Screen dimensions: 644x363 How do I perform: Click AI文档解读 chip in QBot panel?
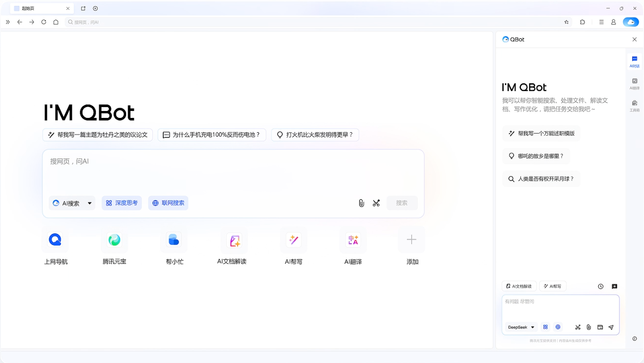(x=519, y=286)
